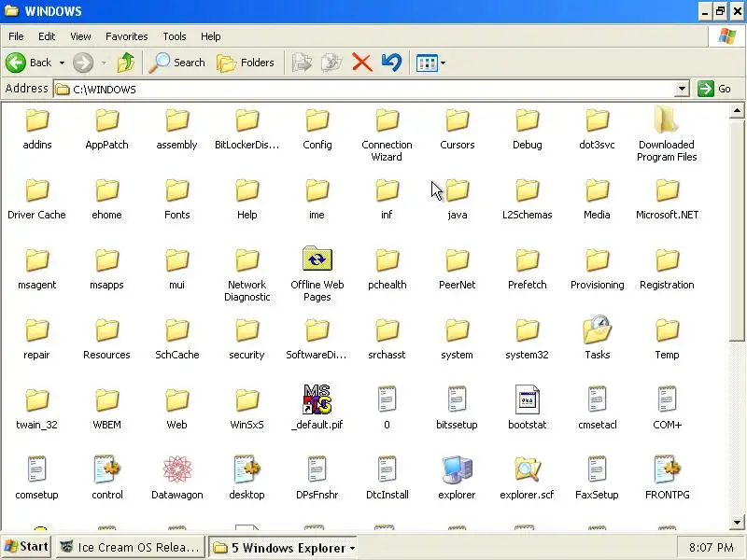Select the Fonts folder icon
This screenshot has height=560, width=747.
[x=177, y=190]
